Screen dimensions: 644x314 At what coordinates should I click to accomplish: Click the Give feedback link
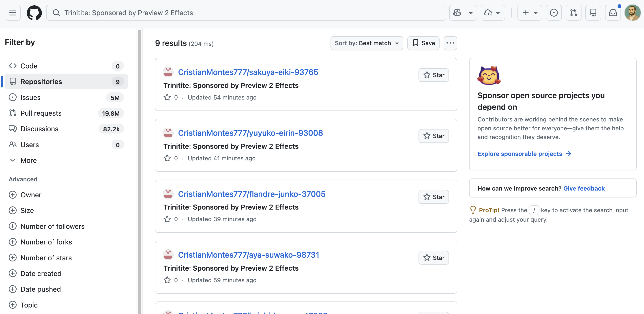[584, 189]
